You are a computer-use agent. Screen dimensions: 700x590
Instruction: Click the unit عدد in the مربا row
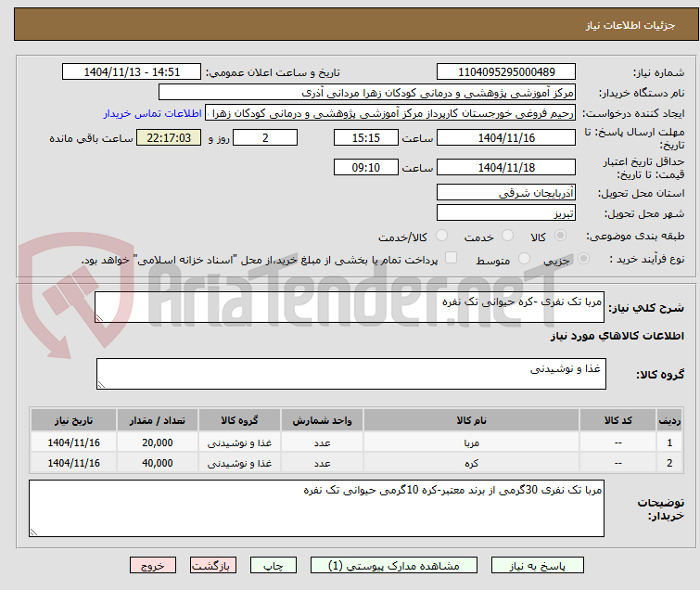coord(322,442)
